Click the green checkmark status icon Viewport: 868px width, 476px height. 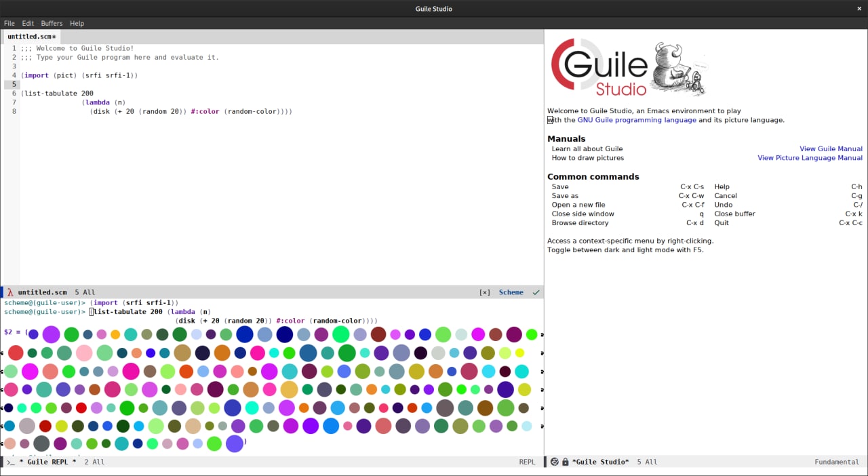536,292
